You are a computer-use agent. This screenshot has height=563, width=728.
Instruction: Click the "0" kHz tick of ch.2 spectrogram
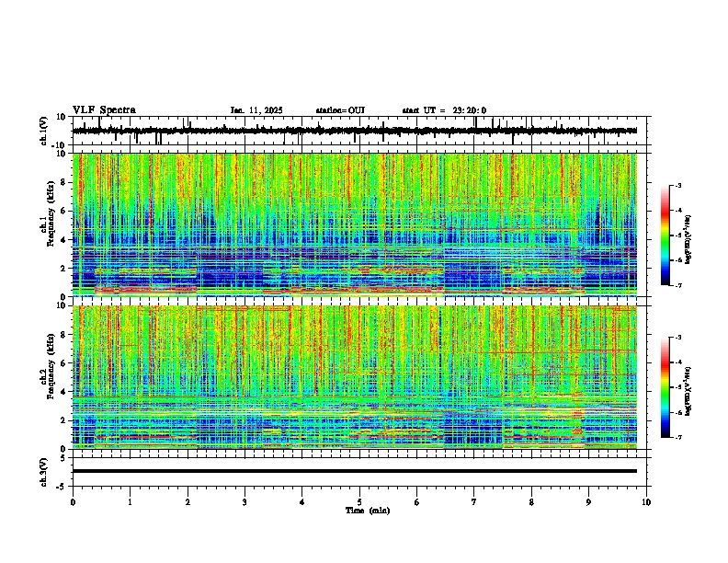pyautogui.click(x=63, y=449)
